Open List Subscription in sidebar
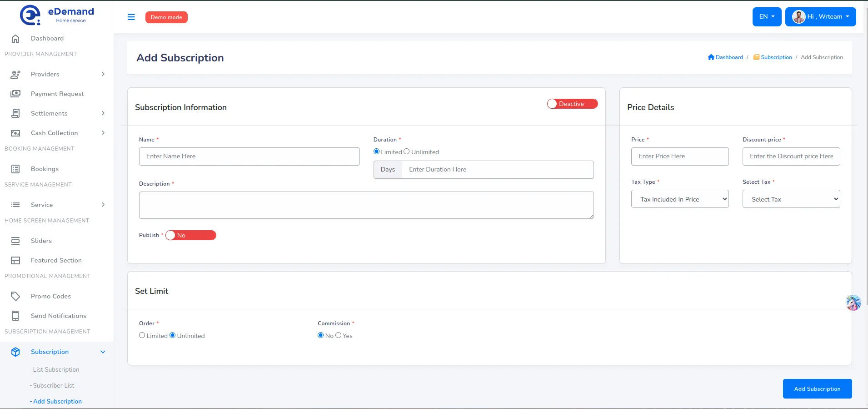 click(x=56, y=370)
